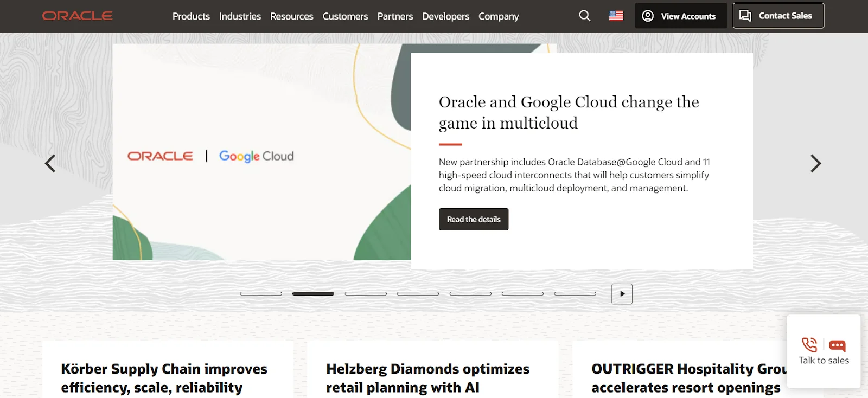Select fifth carousel slide indicator
This screenshot has height=398, width=868.
470,293
